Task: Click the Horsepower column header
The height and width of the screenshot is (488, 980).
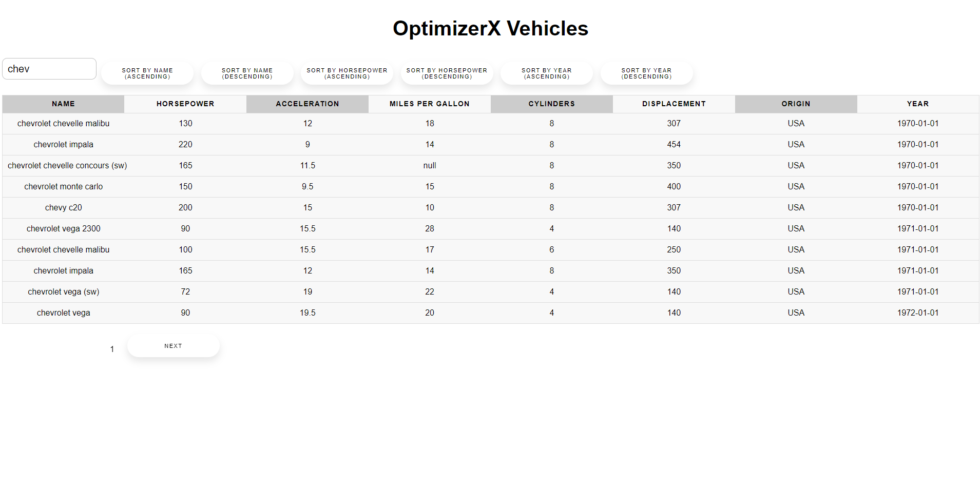Action: 185,104
